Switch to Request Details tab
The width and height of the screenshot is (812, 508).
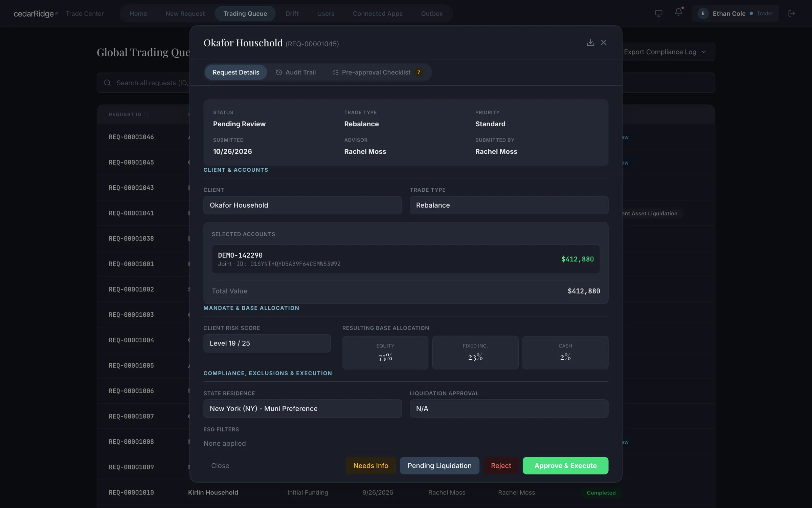[x=236, y=72]
